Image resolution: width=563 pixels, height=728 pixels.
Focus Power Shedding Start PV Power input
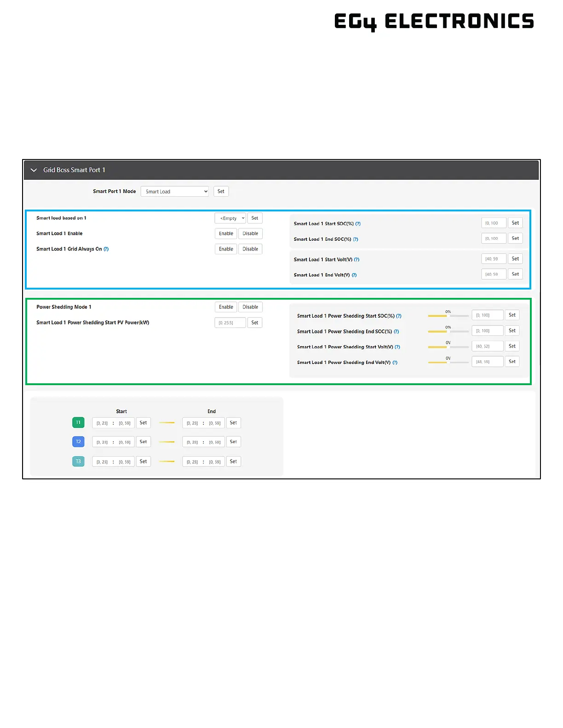[230, 323]
